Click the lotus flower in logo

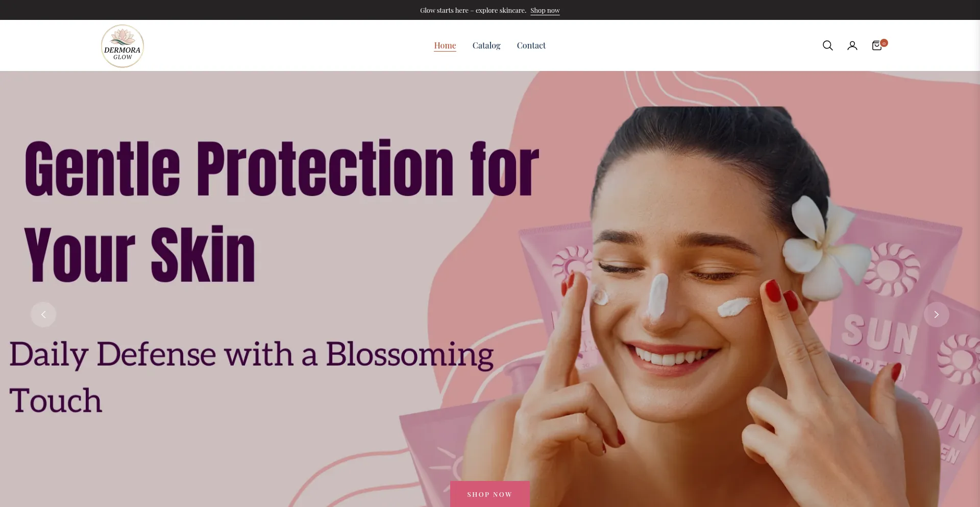click(x=122, y=37)
